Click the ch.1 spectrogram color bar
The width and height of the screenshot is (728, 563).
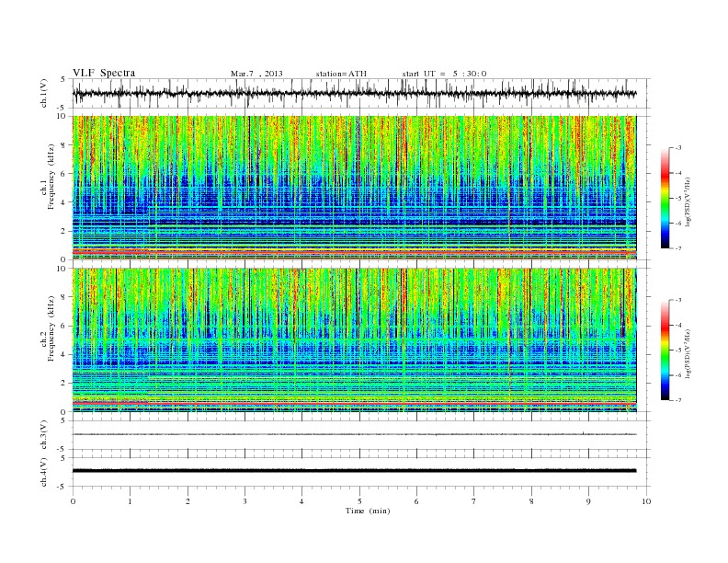click(x=665, y=199)
